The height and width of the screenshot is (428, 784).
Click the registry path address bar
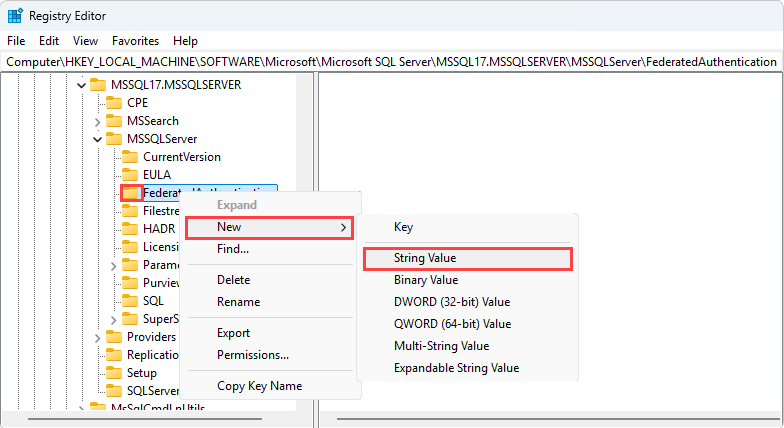tap(391, 62)
